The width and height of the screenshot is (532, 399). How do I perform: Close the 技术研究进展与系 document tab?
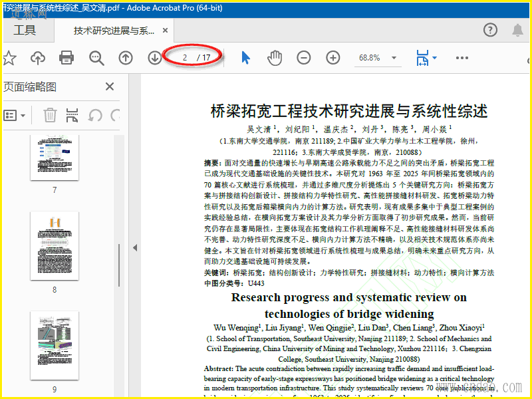click(x=166, y=31)
